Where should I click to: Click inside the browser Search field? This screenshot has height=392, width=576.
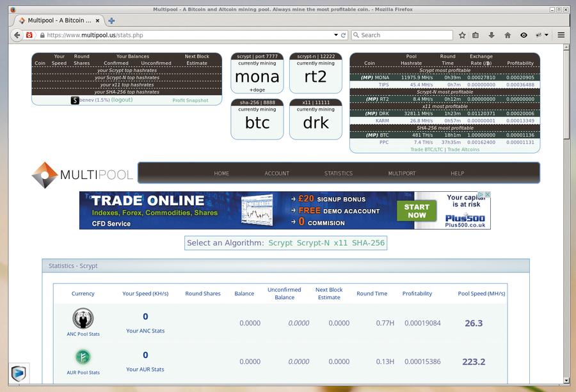click(402, 35)
